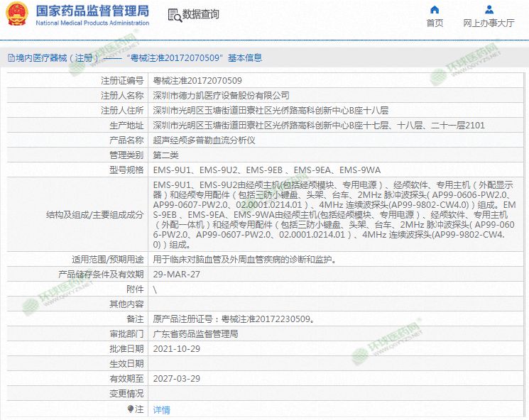Open the 详情 details link
This screenshot has height=420, width=529.
pos(162,410)
